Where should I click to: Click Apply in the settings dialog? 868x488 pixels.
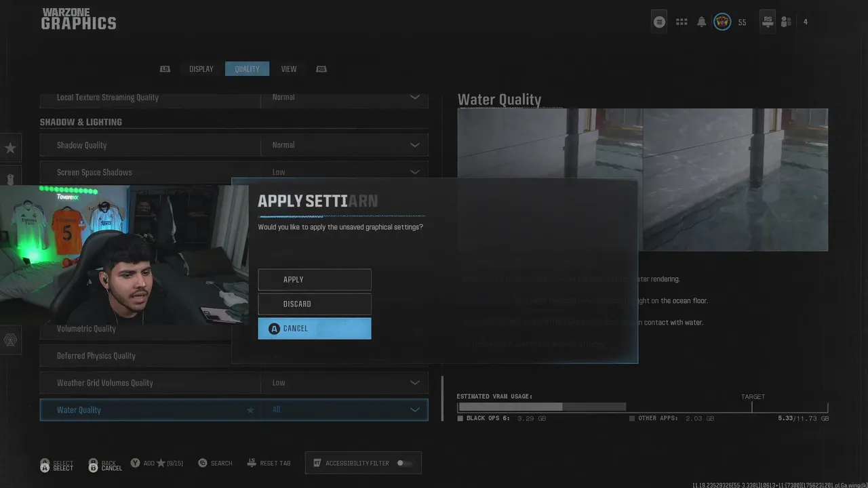[315, 279]
